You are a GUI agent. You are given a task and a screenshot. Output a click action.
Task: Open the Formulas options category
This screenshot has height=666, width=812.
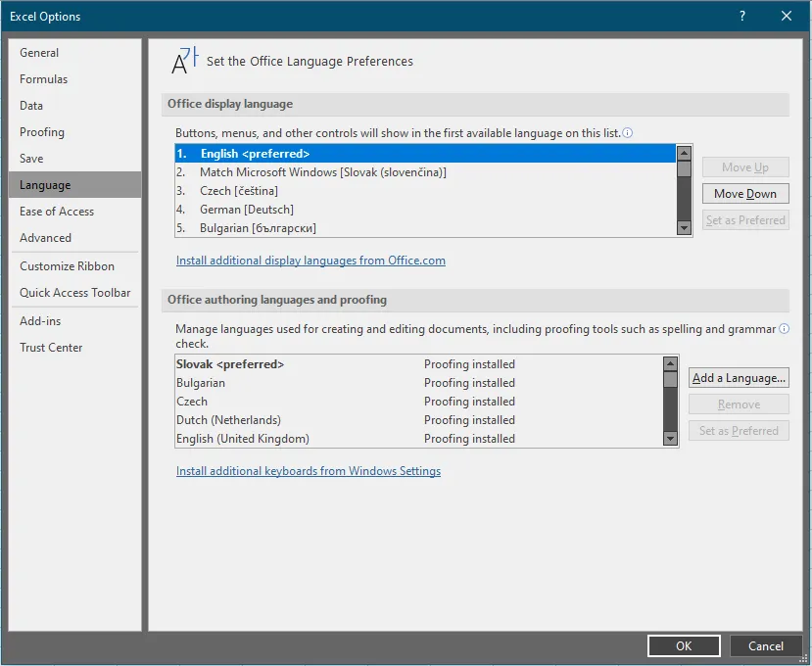(x=74, y=79)
